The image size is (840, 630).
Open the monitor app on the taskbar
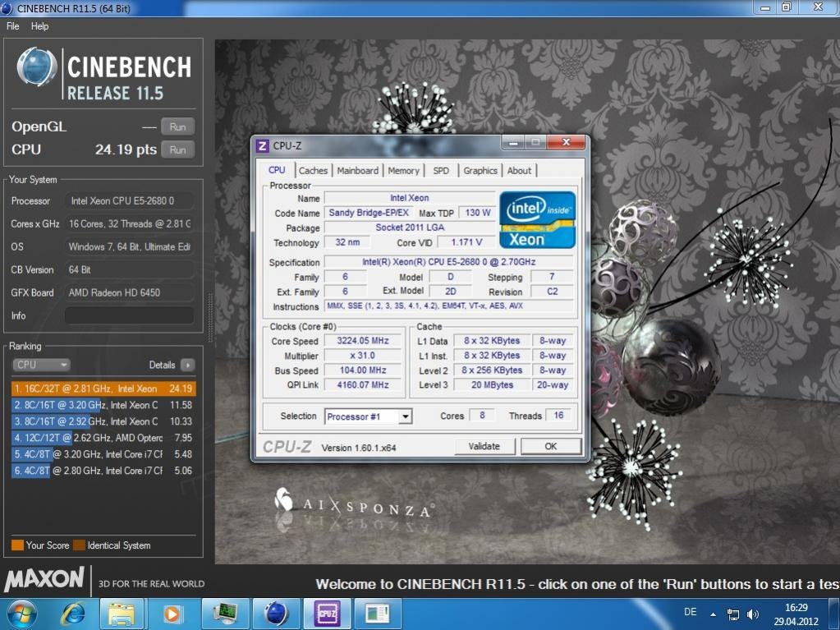point(225,614)
